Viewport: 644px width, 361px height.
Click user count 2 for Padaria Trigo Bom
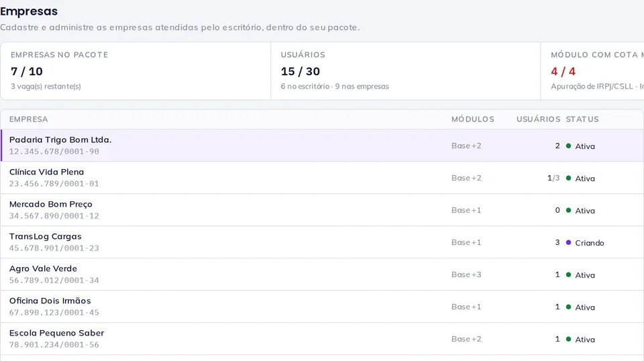(557, 146)
